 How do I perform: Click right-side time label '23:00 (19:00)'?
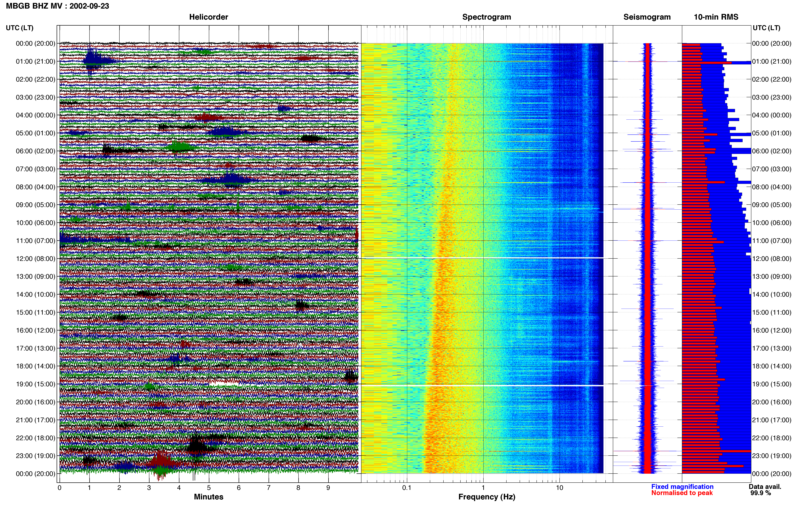point(772,456)
